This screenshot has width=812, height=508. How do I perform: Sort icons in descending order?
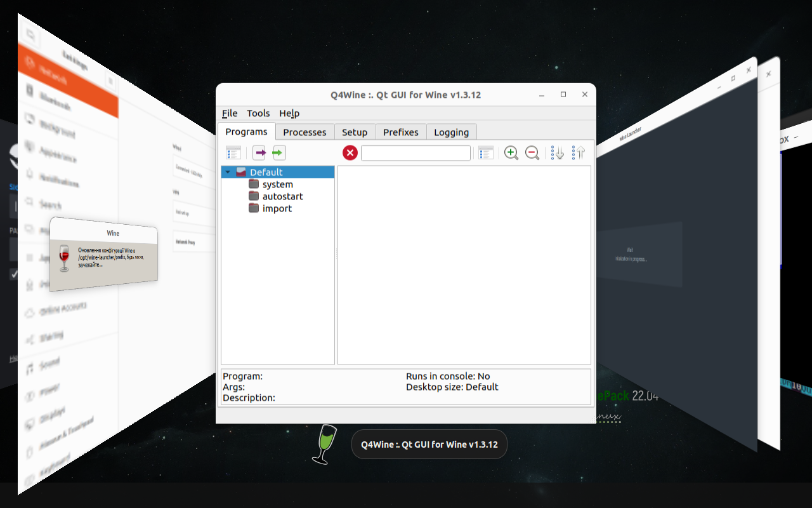pyautogui.click(x=558, y=152)
